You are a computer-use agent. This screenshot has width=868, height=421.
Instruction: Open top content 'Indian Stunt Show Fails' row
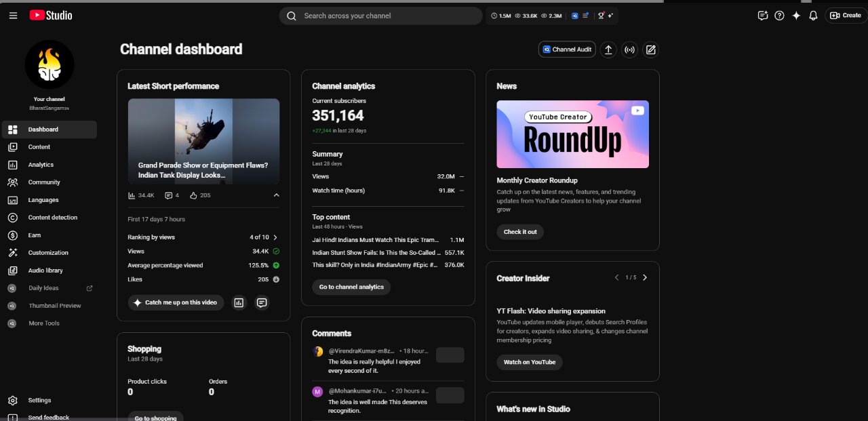(388, 253)
